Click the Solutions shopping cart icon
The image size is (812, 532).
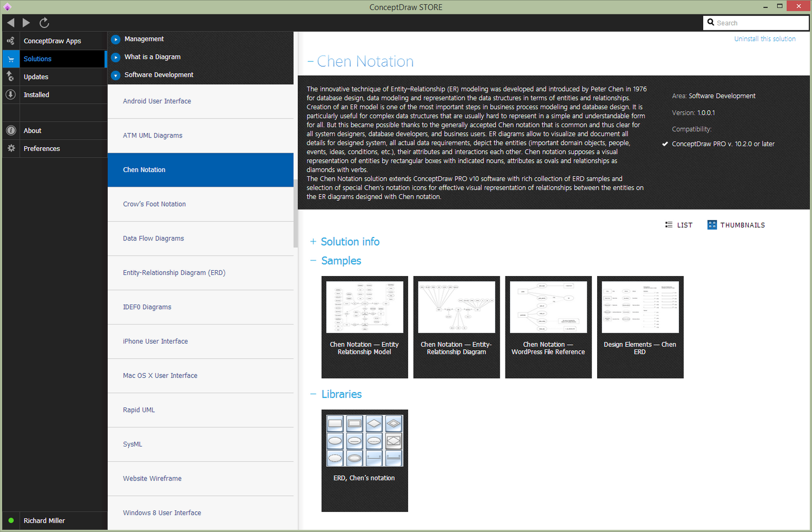tap(10, 59)
